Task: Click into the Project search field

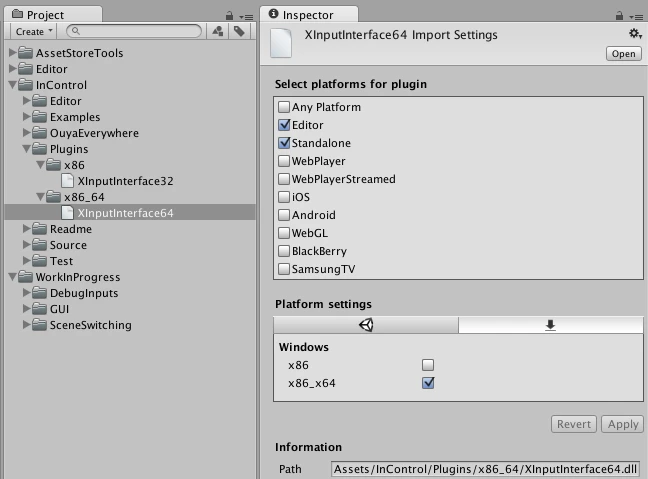Action: point(134,31)
